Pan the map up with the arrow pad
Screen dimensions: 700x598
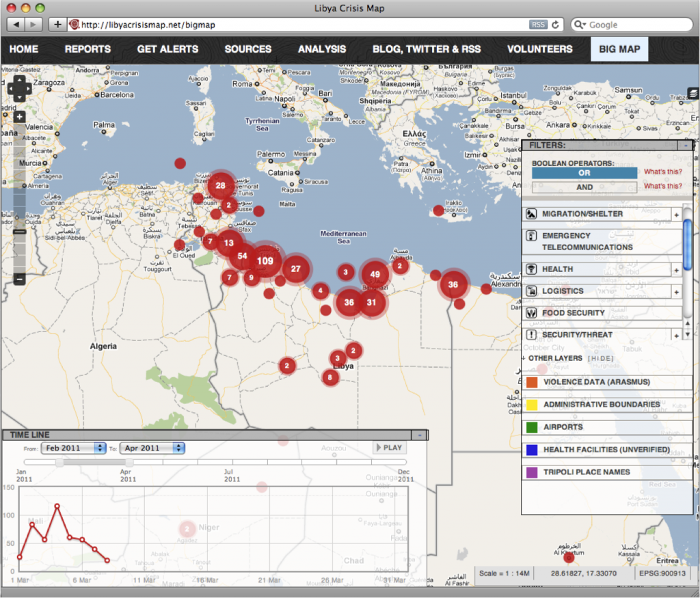point(20,81)
